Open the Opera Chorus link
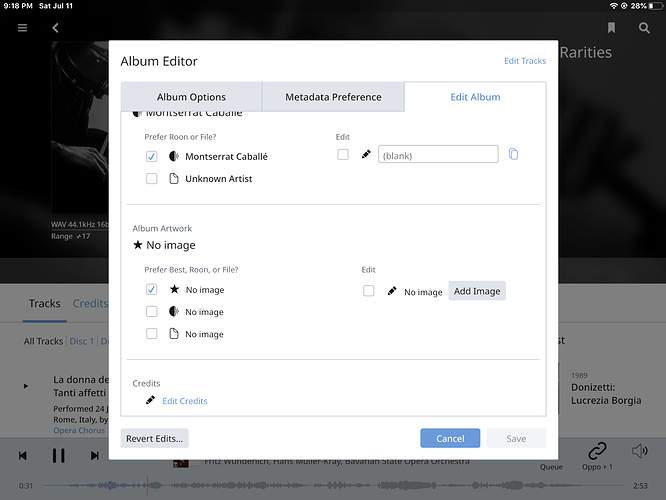This screenshot has height=500, width=666. pyautogui.click(x=79, y=430)
